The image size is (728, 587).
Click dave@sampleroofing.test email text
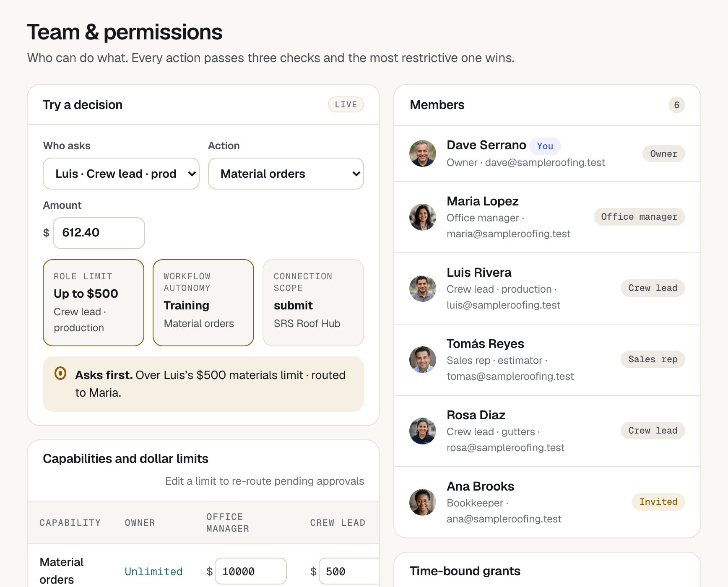coord(545,163)
